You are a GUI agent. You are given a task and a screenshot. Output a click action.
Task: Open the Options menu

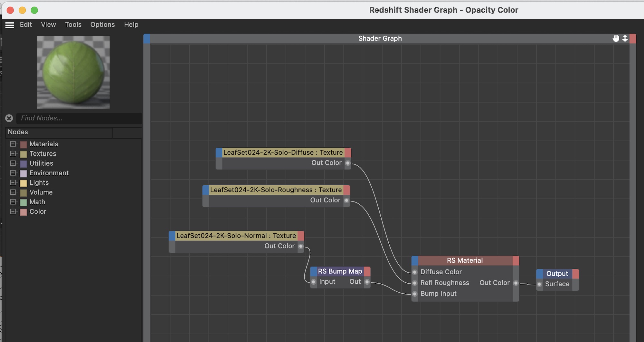pyautogui.click(x=102, y=24)
